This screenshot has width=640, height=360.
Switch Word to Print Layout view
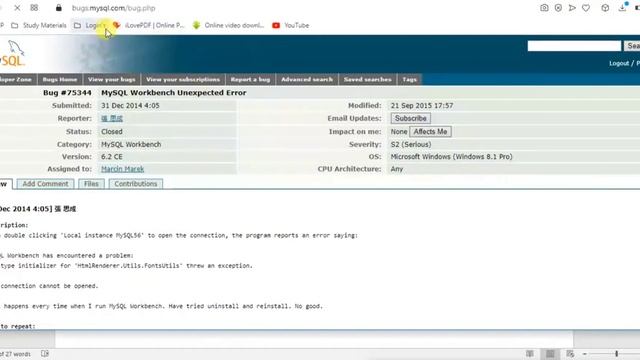[x=550, y=353]
